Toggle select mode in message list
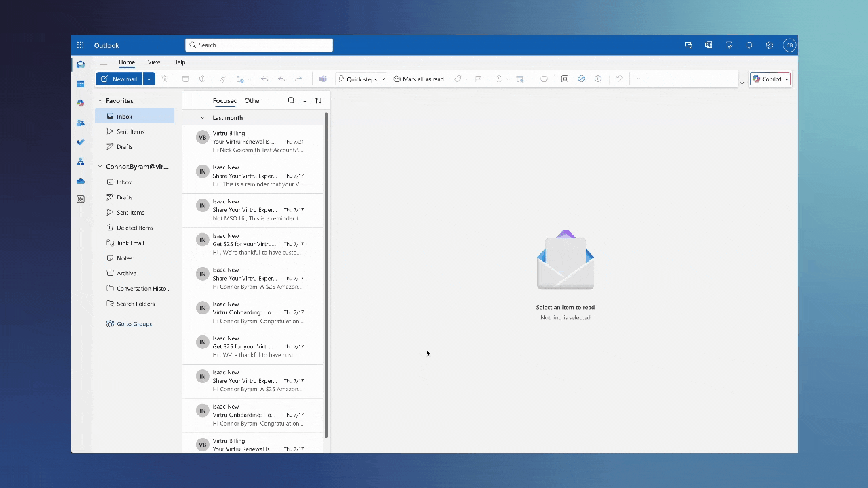 [291, 100]
